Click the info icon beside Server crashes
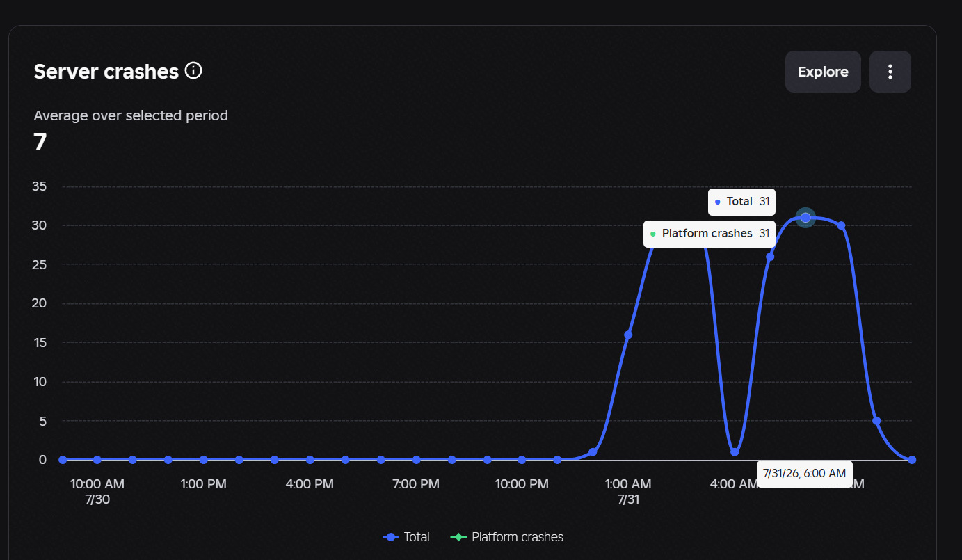962x560 pixels. coord(193,70)
